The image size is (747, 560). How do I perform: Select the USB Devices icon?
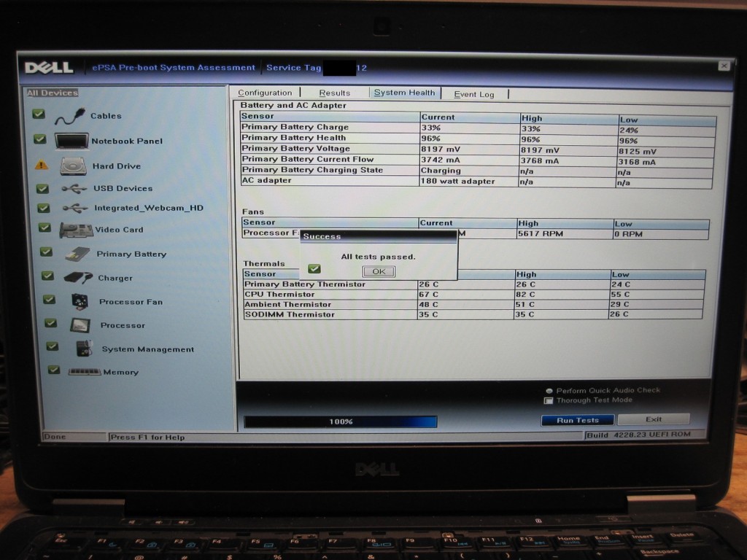tap(74, 189)
